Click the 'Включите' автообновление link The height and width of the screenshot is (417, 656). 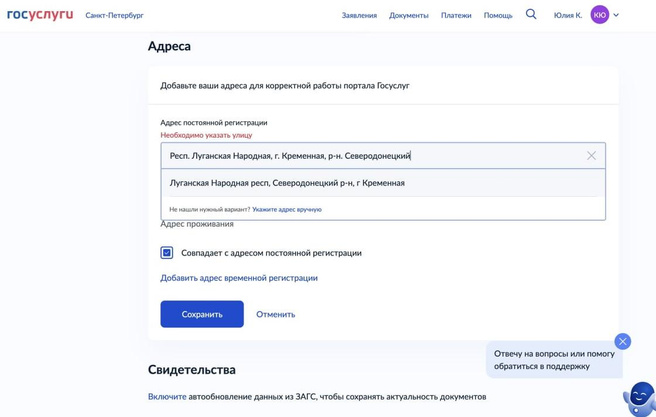(x=167, y=397)
